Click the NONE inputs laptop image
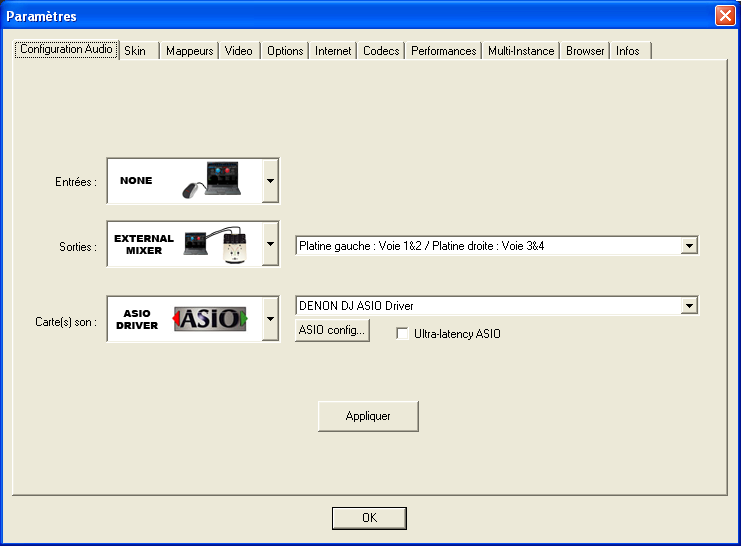741x546 pixels. coord(211,181)
